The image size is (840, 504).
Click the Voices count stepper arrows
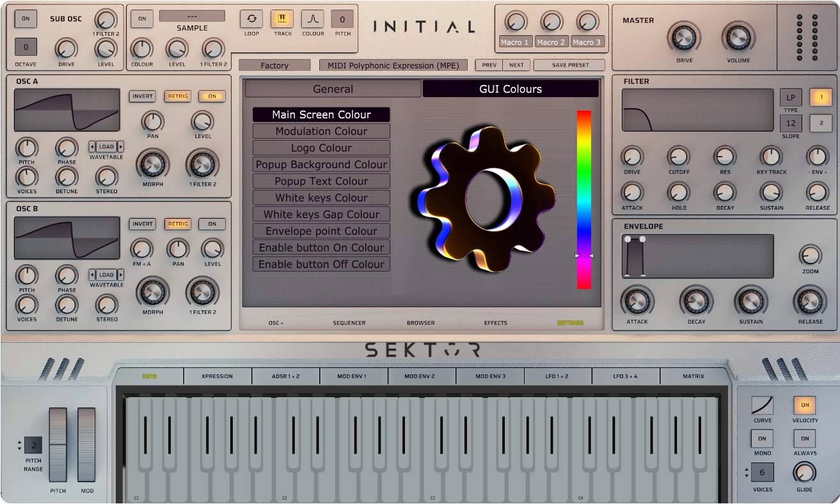pyautogui.click(x=746, y=473)
